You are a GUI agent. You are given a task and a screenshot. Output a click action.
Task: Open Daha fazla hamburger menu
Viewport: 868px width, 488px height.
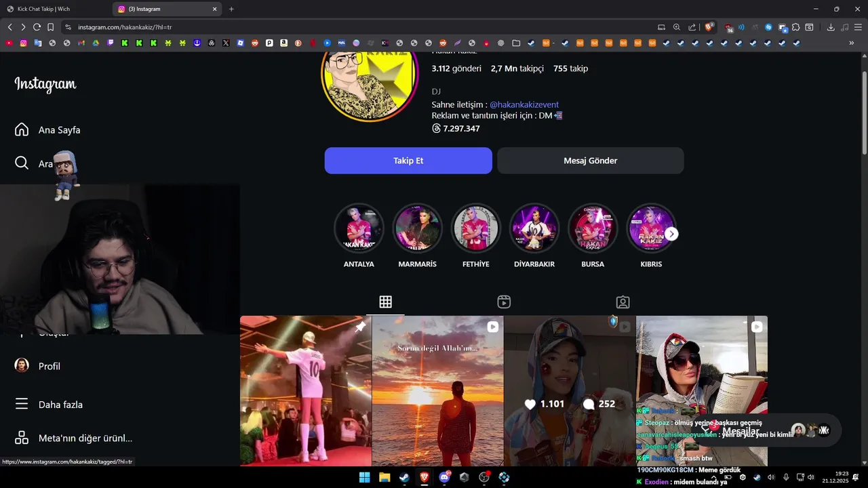point(22,405)
